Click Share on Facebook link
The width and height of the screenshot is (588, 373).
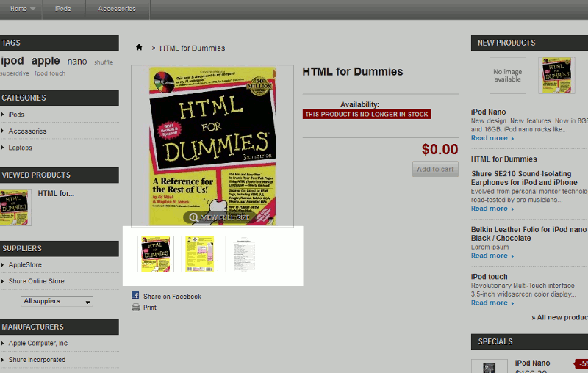172,296
